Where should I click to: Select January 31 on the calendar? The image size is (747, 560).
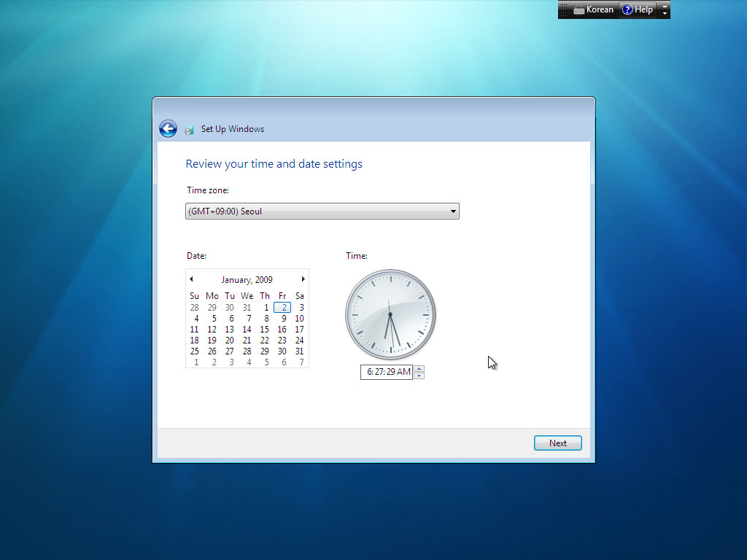point(299,351)
